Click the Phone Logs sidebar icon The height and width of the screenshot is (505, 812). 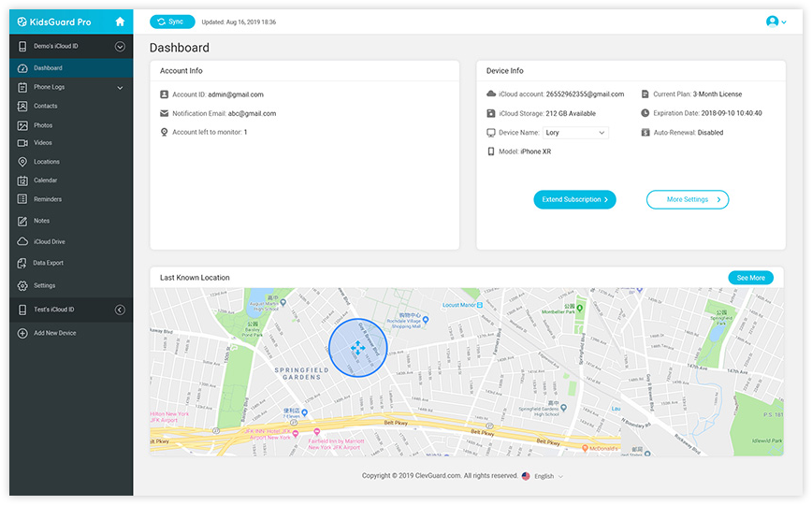point(22,88)
